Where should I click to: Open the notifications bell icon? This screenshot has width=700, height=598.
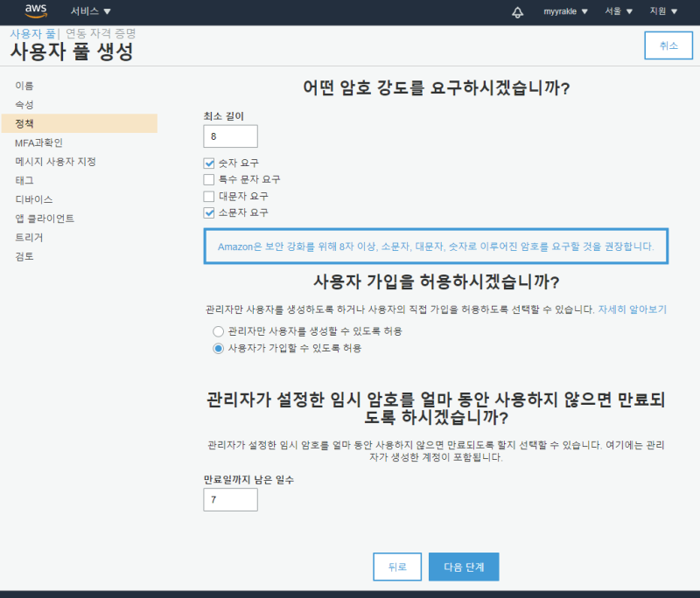pos(517,11)
